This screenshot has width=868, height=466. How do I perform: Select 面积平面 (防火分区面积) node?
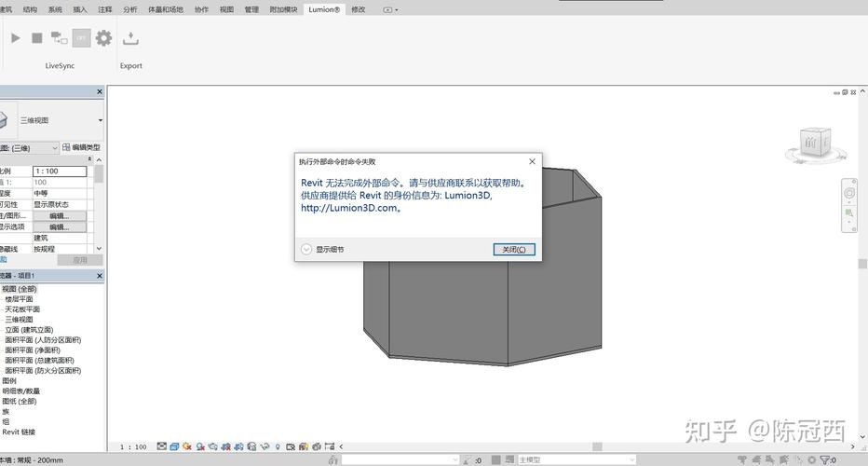click(43, 371)
